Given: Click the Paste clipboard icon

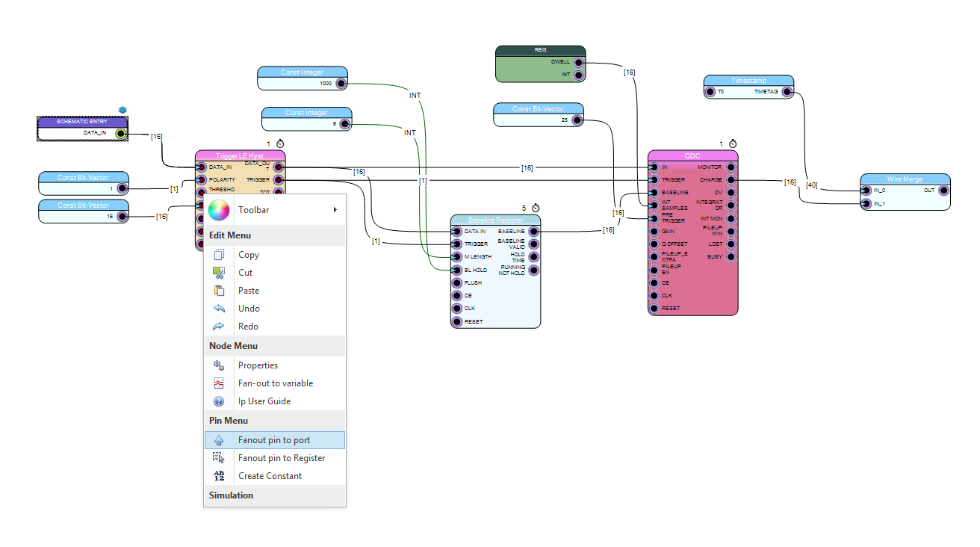Looking at the screenshot, I should click(219, 291).
